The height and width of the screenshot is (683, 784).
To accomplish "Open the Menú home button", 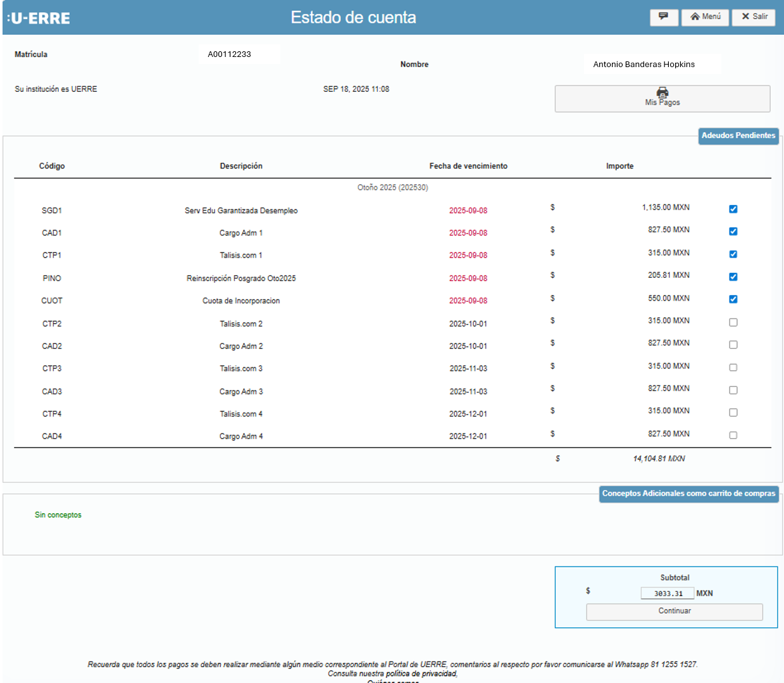I will point(705,17).
